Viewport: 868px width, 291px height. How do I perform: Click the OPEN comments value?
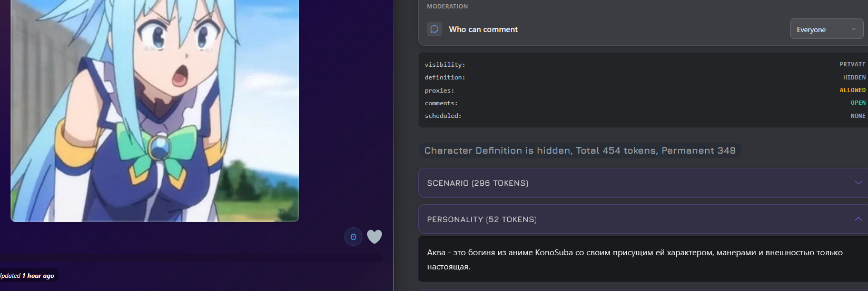coord(858,103)
